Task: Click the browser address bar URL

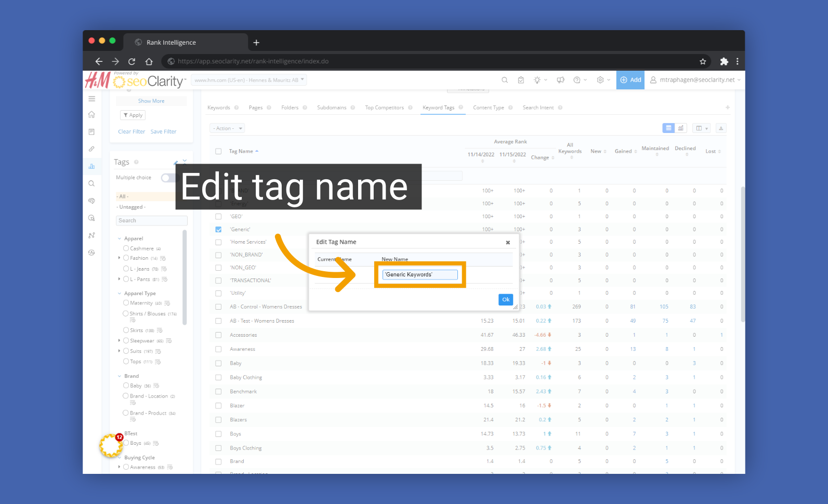Action: [253, 61]
